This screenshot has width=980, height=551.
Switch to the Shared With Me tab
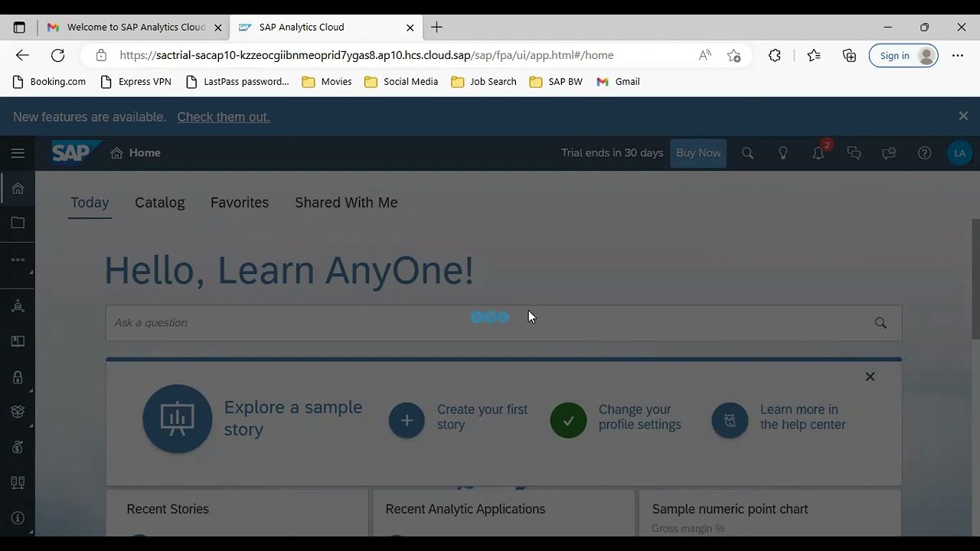click(346, 203)
